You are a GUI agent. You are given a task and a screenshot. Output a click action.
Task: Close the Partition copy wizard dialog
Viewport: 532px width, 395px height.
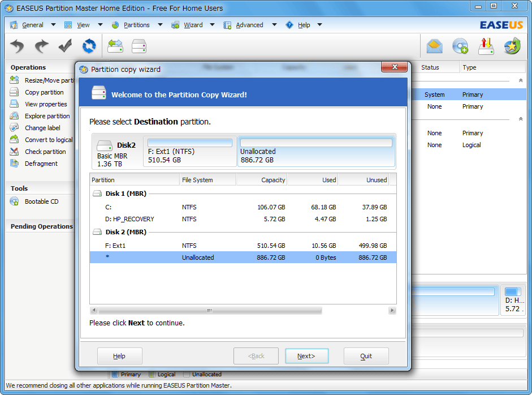click(394, 67)
